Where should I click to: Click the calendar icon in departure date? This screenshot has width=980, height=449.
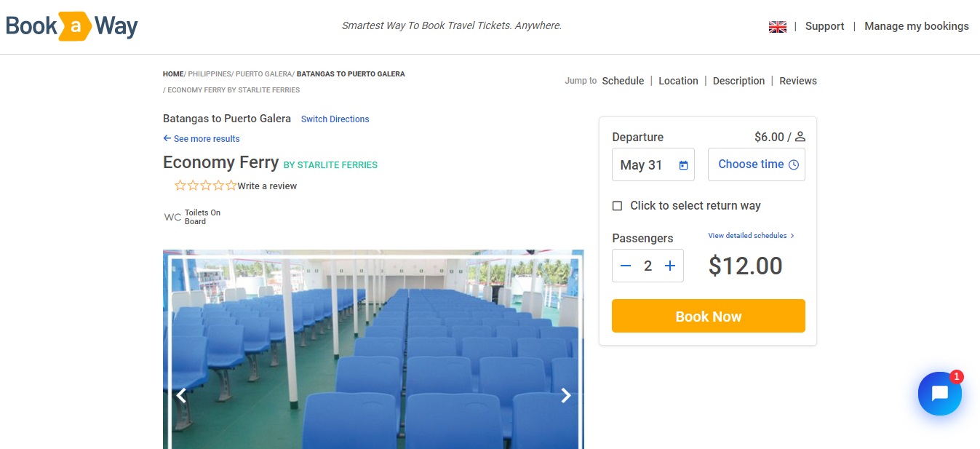(x=683, y=165)
